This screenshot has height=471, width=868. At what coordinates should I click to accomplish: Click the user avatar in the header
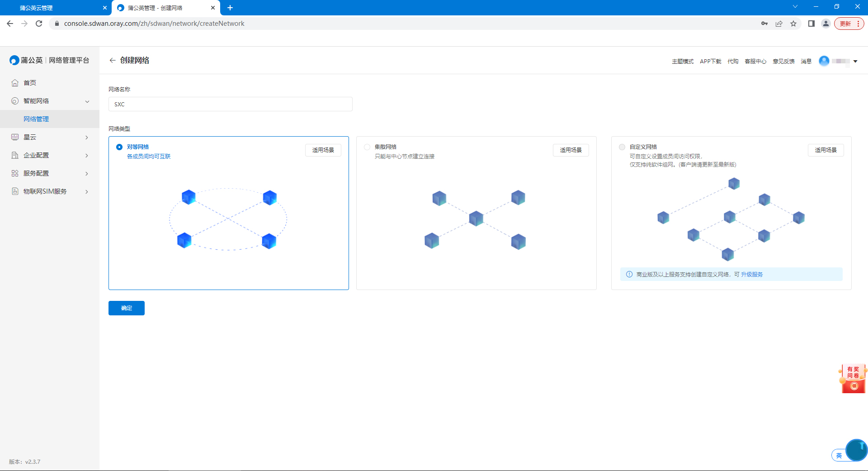tap(824, 61)
